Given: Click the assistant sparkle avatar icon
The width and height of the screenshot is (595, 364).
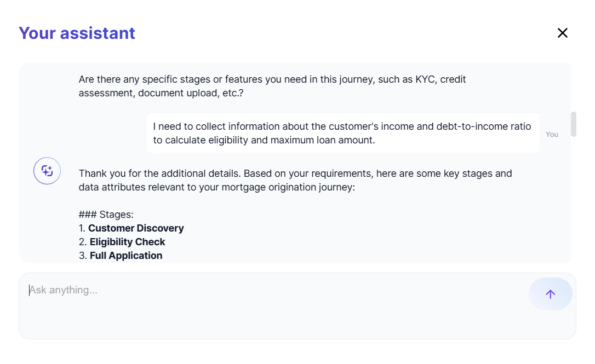Looking at the screenshot, I should (47, 171).
